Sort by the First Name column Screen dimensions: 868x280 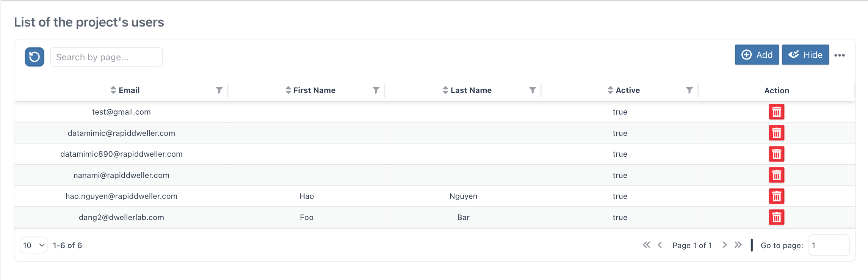point(288,90)
